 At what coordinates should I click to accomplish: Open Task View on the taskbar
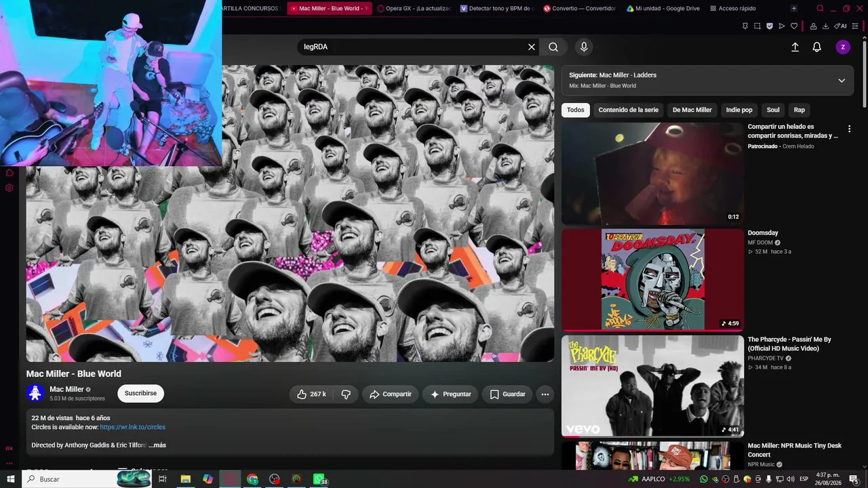[163, 479]
